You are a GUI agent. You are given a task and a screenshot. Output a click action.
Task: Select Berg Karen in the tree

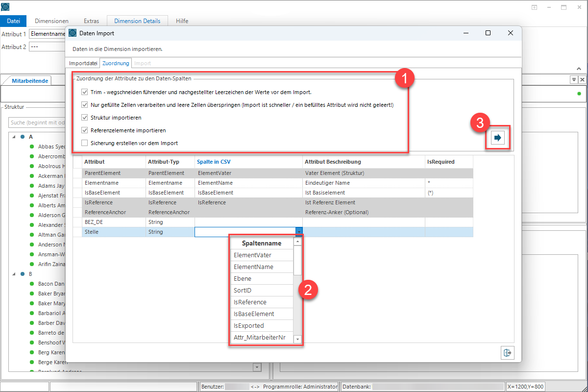tap(51, 352)
